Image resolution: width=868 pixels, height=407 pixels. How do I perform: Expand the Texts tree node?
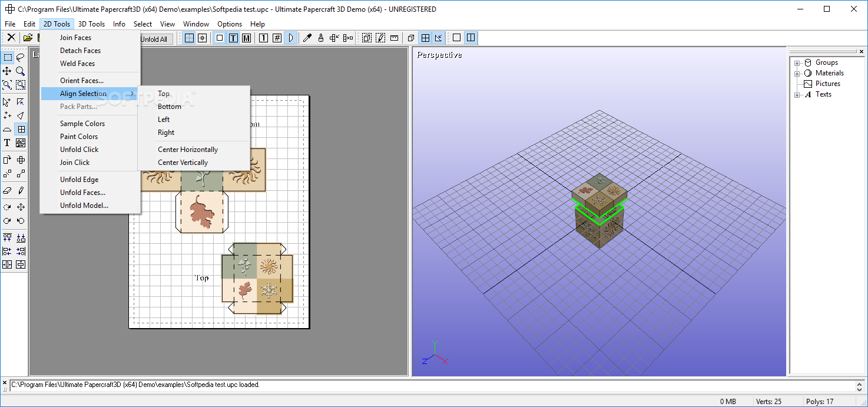pos(797,95)
